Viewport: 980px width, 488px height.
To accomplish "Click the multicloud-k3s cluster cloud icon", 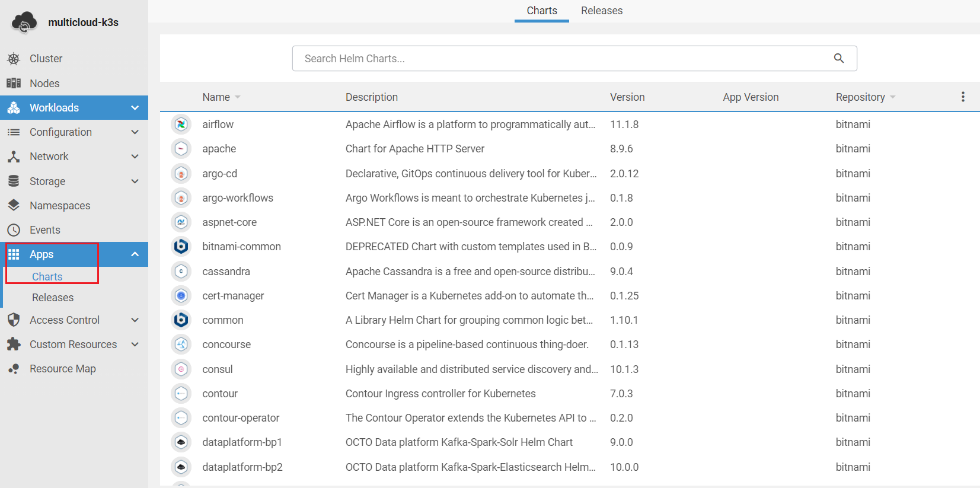I will [x=24, y=23].
